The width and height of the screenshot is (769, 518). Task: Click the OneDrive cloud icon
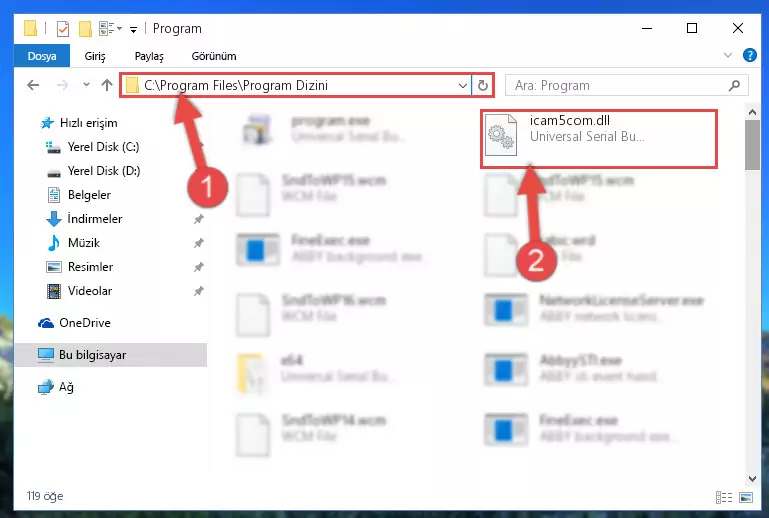click(x=46, y=323)
